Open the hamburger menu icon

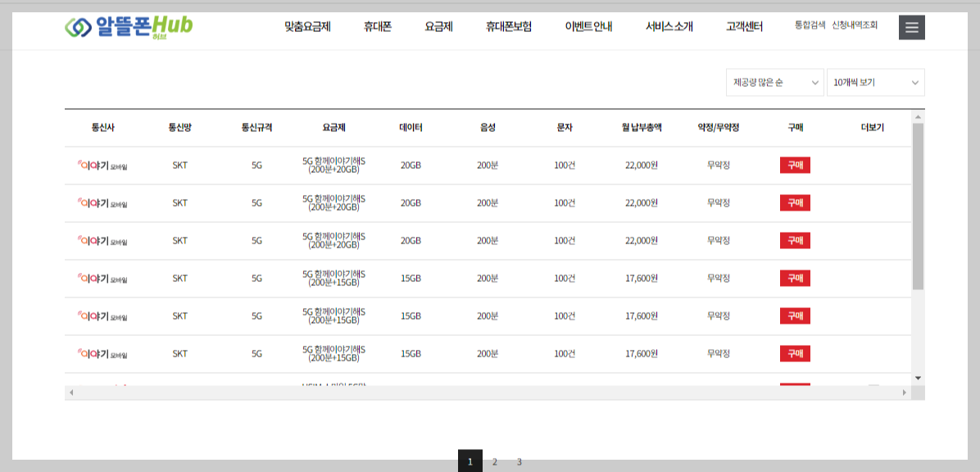(912, 28)
